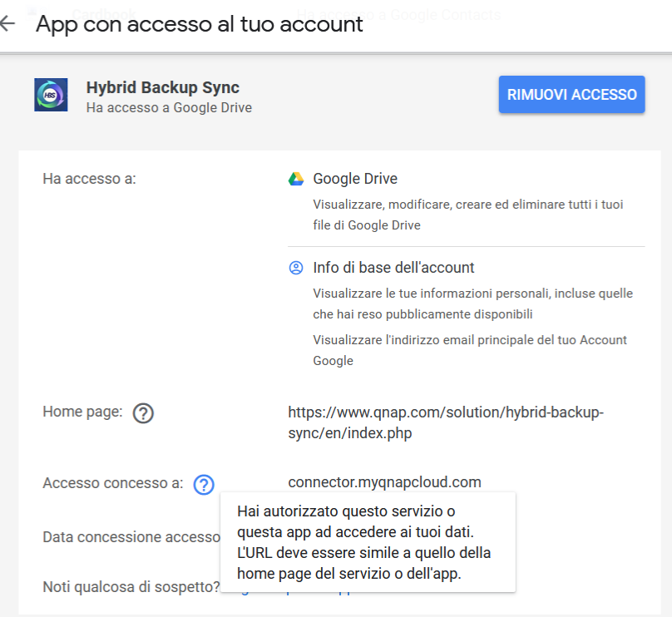Click Info di base dell'account heading
This screenshot has height=617, width=672.
pyautogui.click(x=393, y=268)
